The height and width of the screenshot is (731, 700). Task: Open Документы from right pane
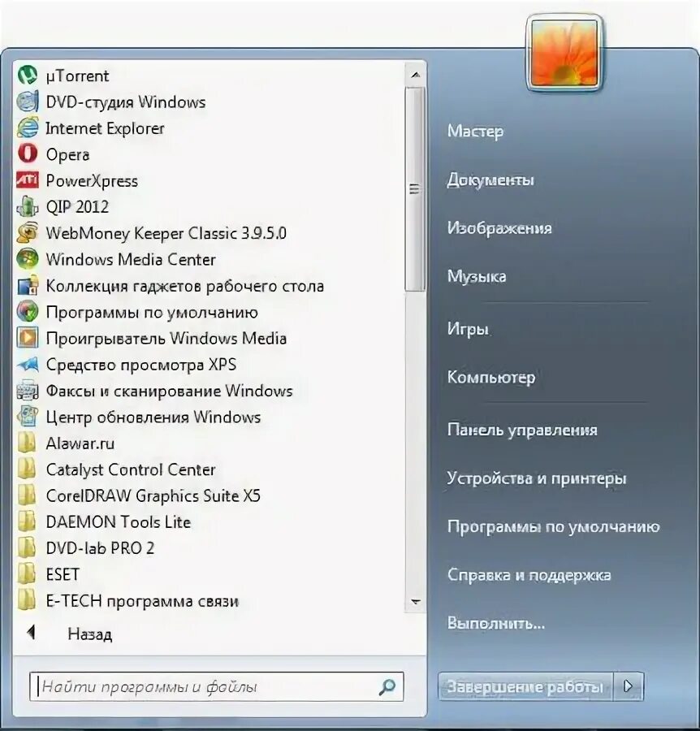pos(490,180)
